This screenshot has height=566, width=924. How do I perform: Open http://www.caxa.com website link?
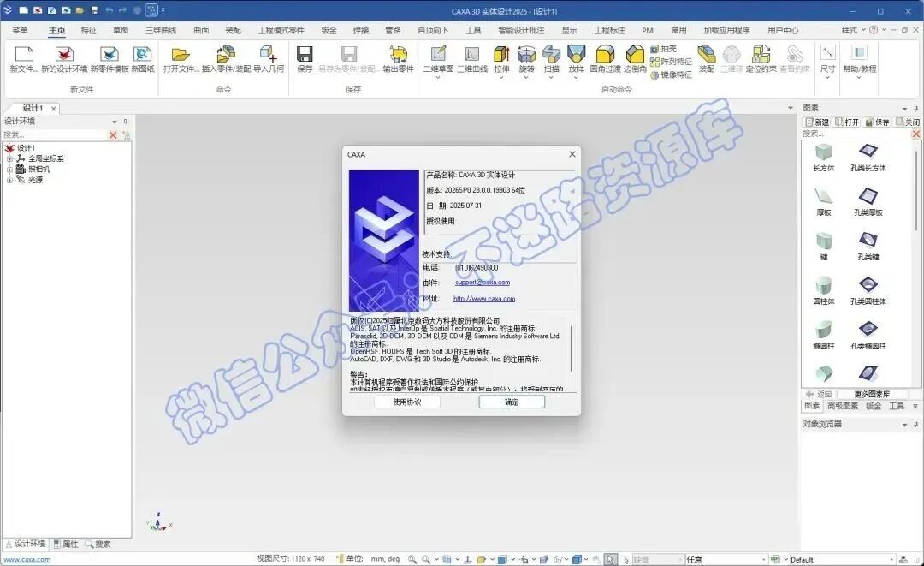point(483,299)
